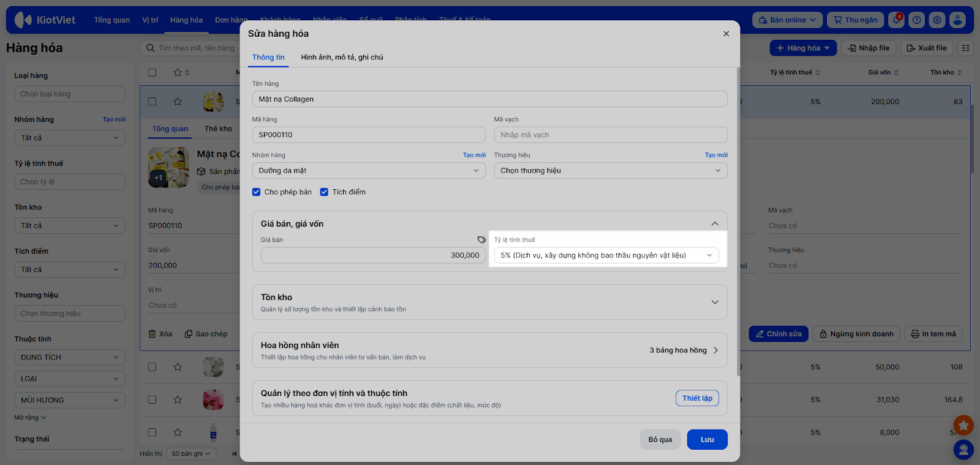Open the orange star floating button
Viewport: 980px width, 465px height.
963,425
